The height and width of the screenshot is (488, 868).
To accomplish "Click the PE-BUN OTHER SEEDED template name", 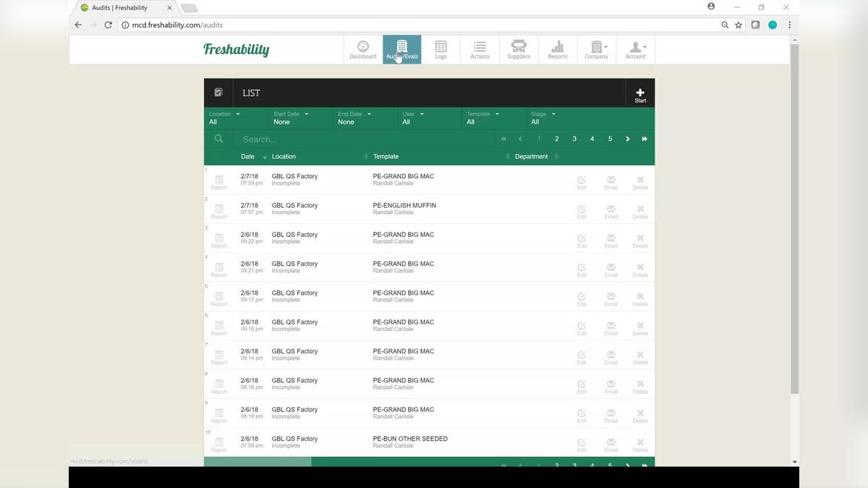I will coord(410,439).
